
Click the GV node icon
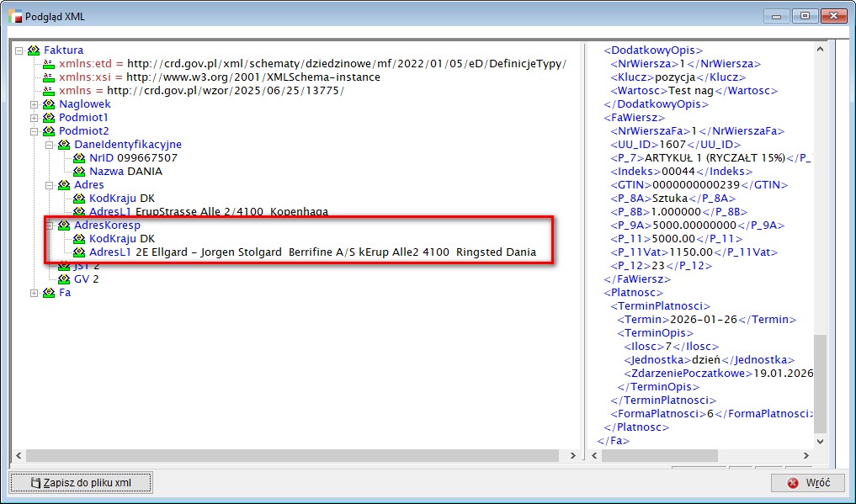(x=64, y=279)
